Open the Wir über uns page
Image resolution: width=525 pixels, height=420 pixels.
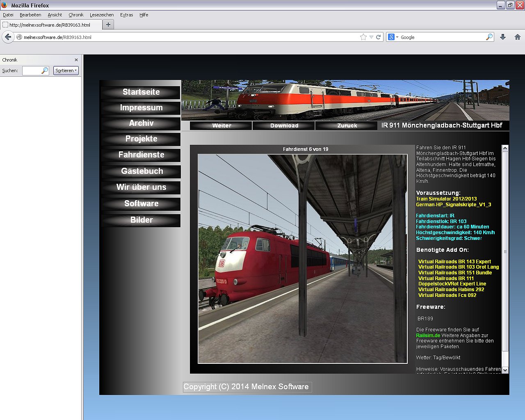pyautogui.click(x=141, y=187)
